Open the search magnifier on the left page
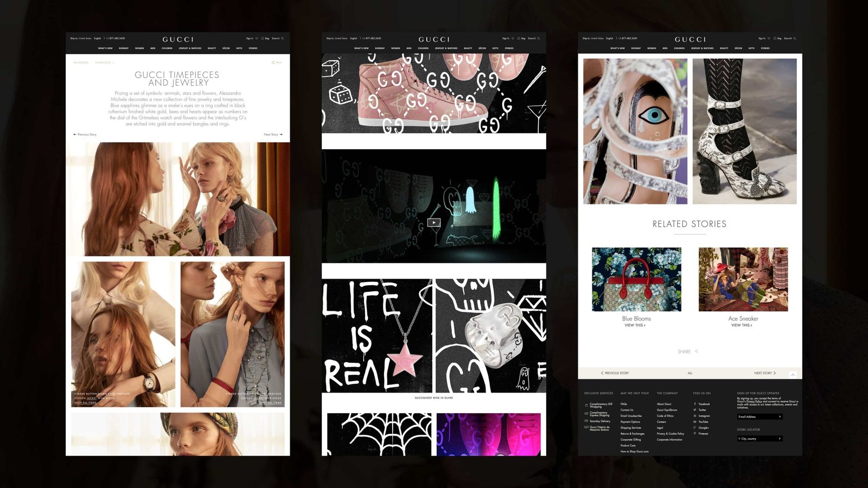The image size is (868, 488). coord(283,38)
